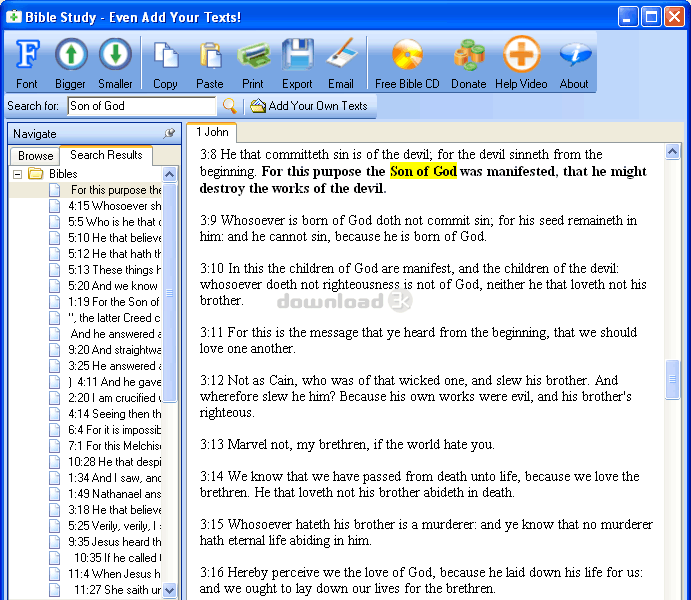Click the highlighted 'Son of God' text
Viewport: 691px width, 600px height.
coord(423,171)
